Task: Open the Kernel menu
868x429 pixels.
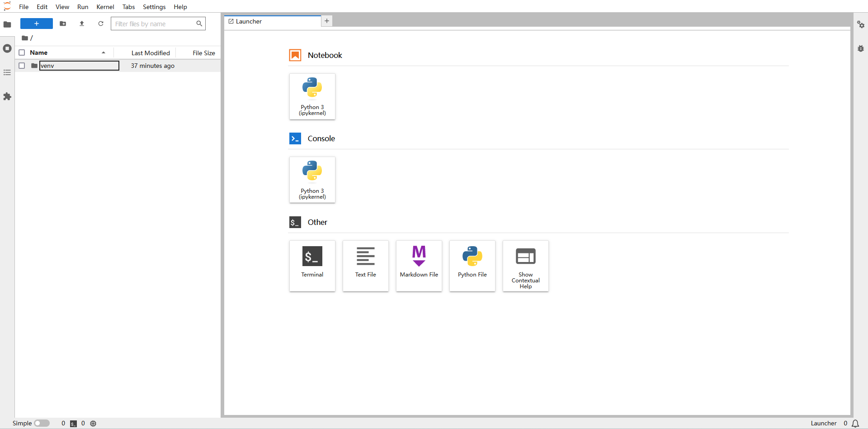Action: [105, 7]
